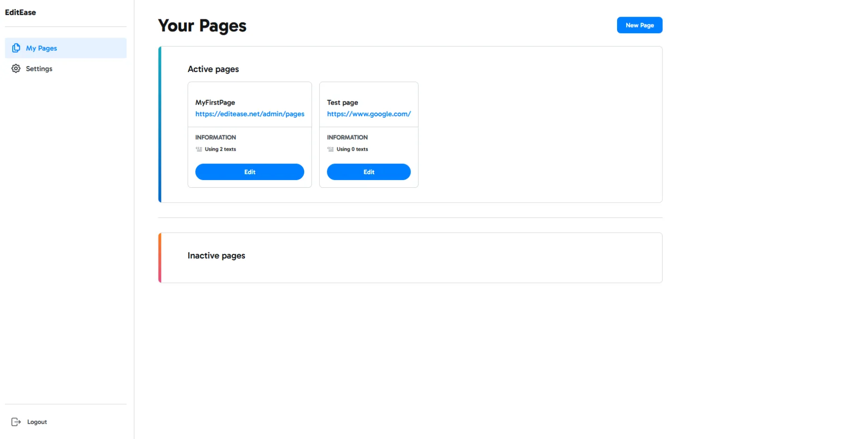Click the Inactive pages heading

pos(216,255)
